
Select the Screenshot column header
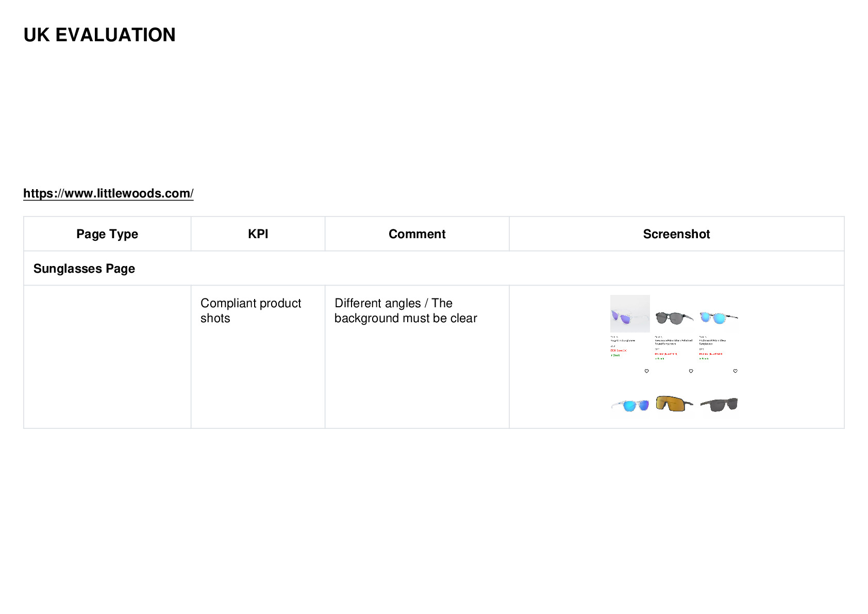pos(676,234)
